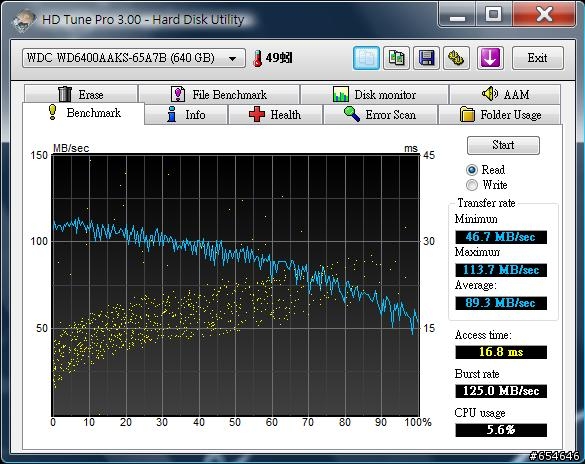Click the 5.6% CPU usage value
This screenshot has height=464, width=585.
pyautogui.click(x=501, y=430)
